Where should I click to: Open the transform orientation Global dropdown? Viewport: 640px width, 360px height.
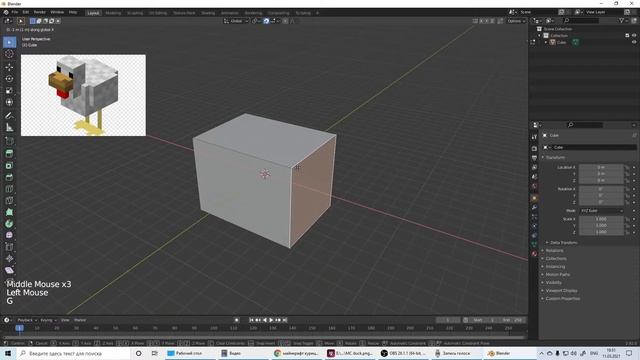[236, 21]
